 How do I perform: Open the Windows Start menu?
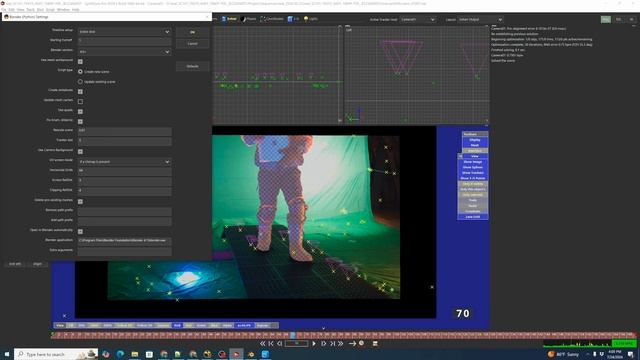(x=7, y=354)
